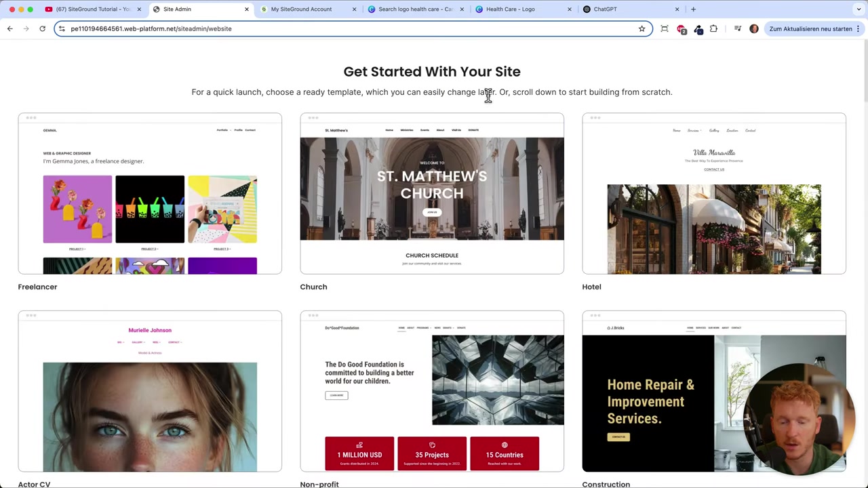Open the Chrome profile avatar
This screenshot has width=868, height=488.
[x=754, y=28]
